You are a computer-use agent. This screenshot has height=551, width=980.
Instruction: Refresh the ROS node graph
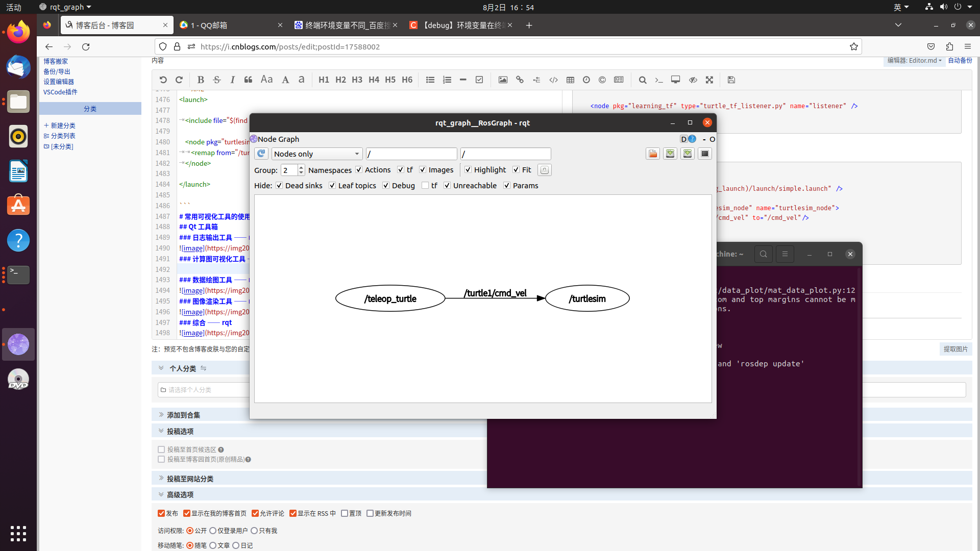pyautogui.click(x=261, y=154)
